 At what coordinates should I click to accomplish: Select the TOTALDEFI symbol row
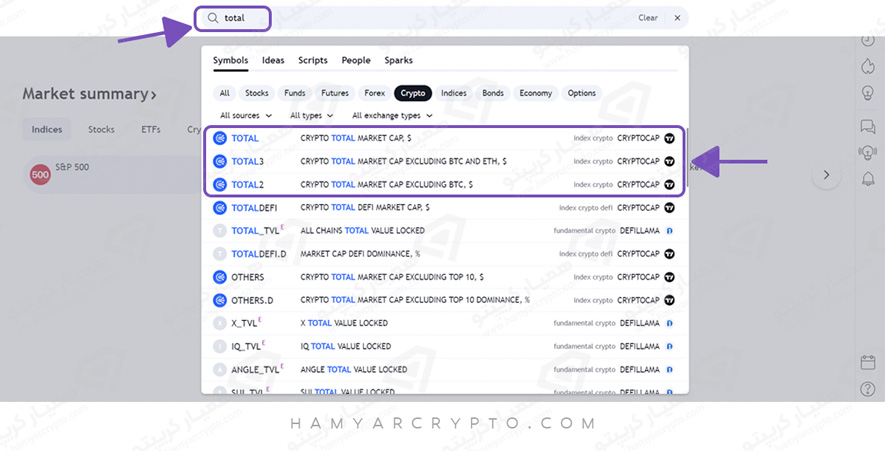tap(444, 208)
